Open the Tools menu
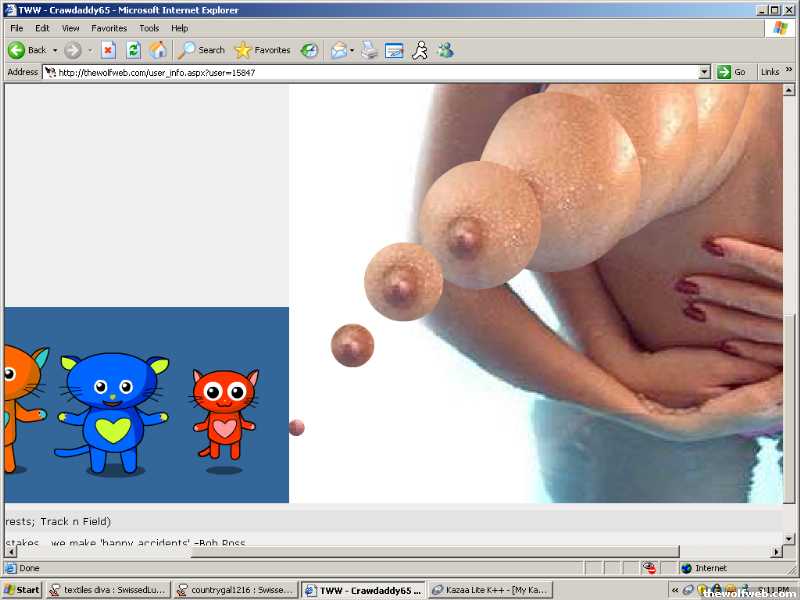 pos(149,28)
